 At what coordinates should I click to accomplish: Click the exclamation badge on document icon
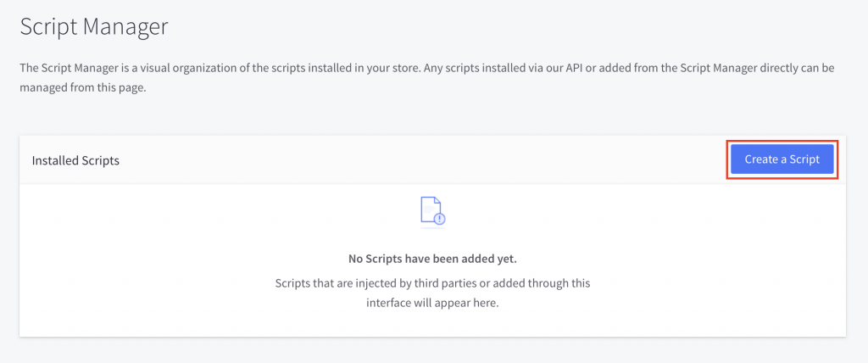(439, 218)
